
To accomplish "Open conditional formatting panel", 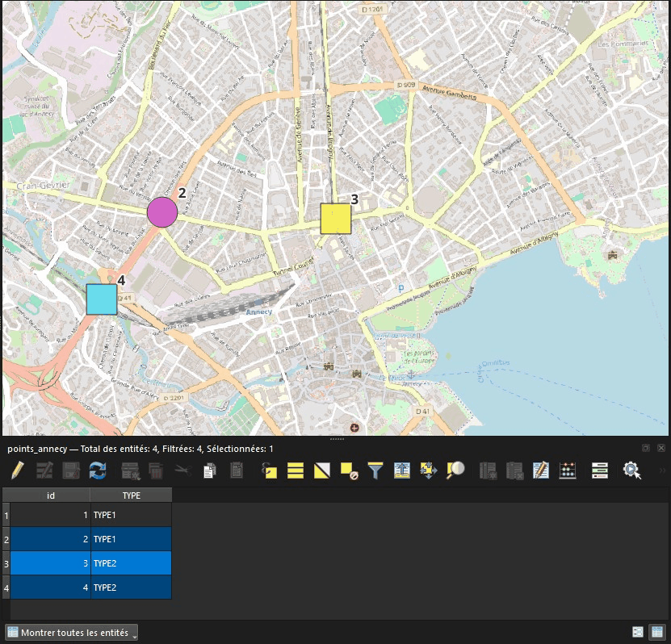I will click(599, 470).
